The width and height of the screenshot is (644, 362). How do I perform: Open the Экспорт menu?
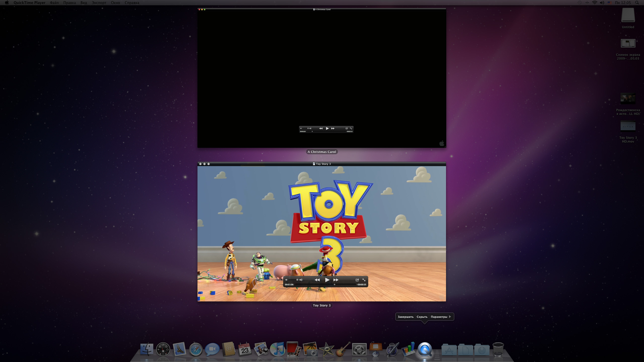point(99,3)
